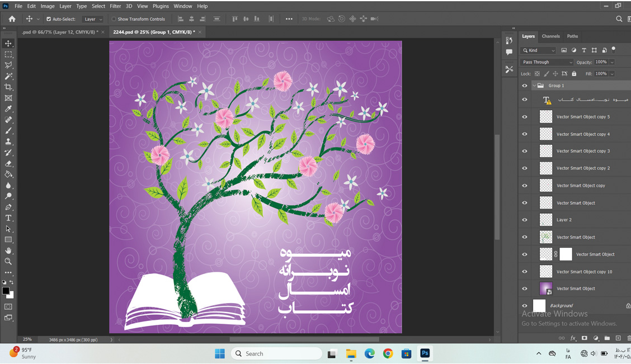
Task: Open File Explorer from the taskbar
Action: [351, 353]
